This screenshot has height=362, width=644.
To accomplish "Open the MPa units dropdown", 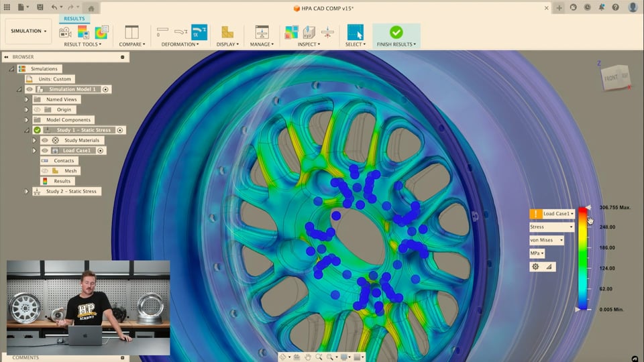I will 537,253.
